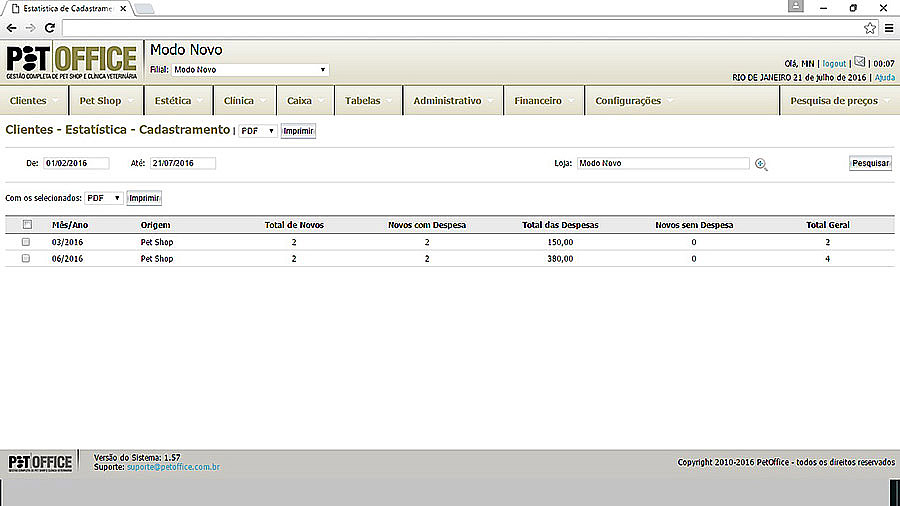Open PDF format dropdown next to page title
Image resolution: width=900 pixels, height=506 pixels.
click(257, 131)
